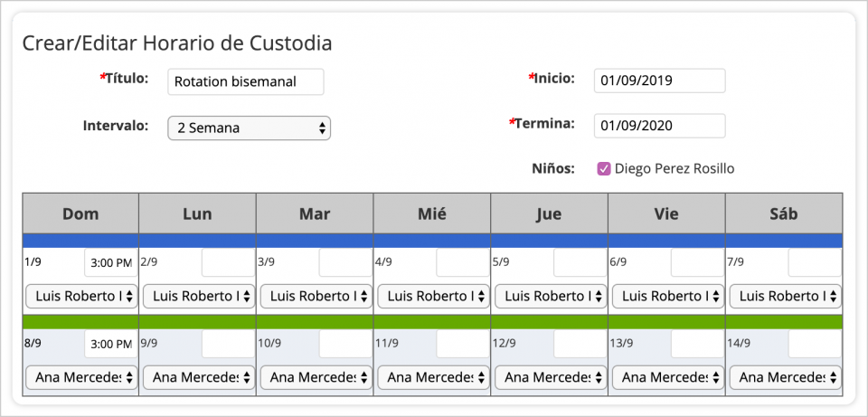
Task: Click the empty time field for 13/9
Action: click(x=697, y=344)
